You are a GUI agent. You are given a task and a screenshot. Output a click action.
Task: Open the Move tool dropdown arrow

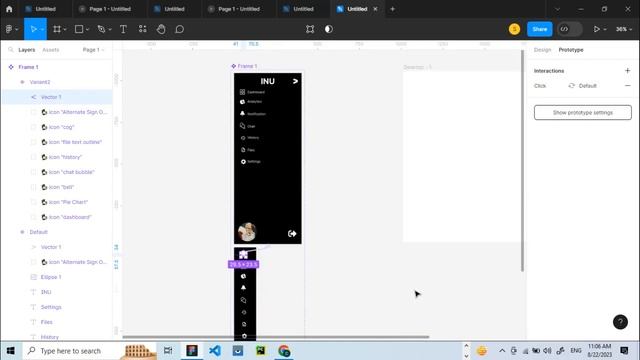(x=42, y=29)
